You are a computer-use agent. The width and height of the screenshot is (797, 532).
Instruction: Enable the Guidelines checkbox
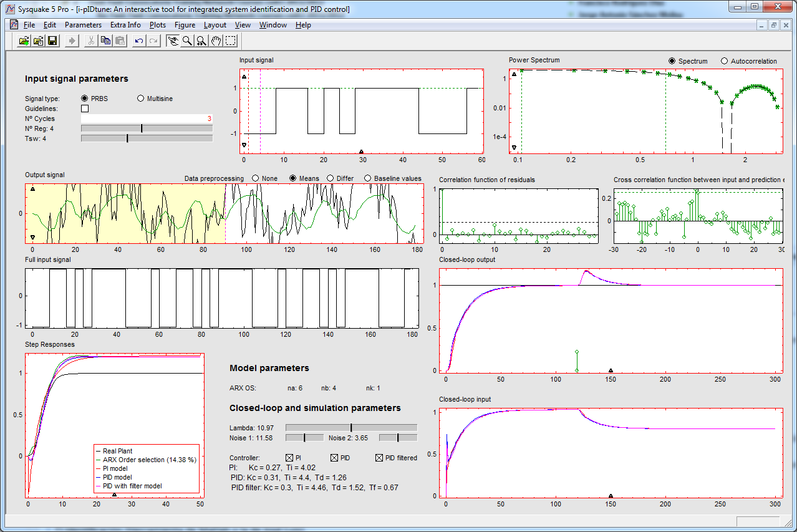point(85,109)
